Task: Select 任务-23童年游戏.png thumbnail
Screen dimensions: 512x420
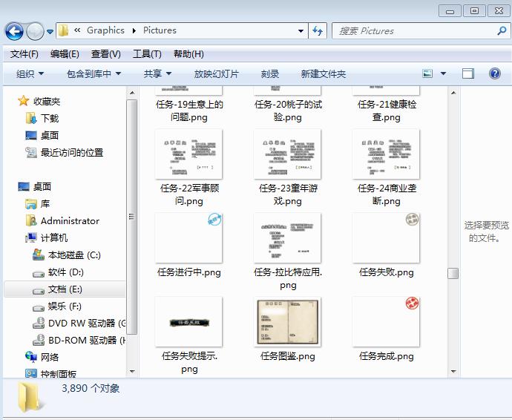Action: click(287, 154)
